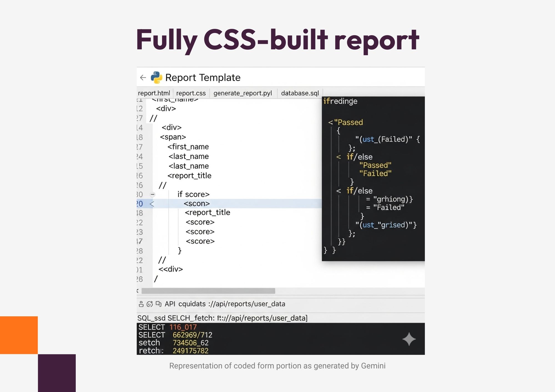This screenshot has height=392, width=555.
Task: Click the copy icon before the API label
Action: [158, 304]
